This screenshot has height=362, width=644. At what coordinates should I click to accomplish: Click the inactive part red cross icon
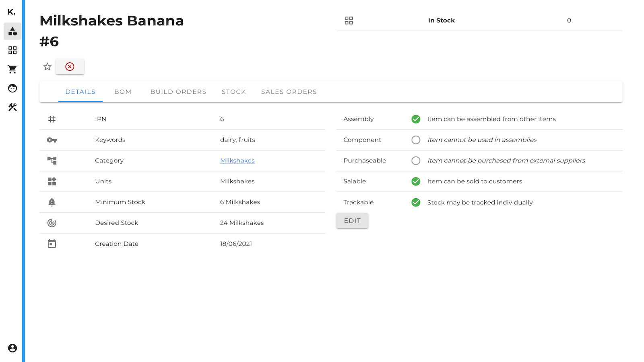[70, 66]
